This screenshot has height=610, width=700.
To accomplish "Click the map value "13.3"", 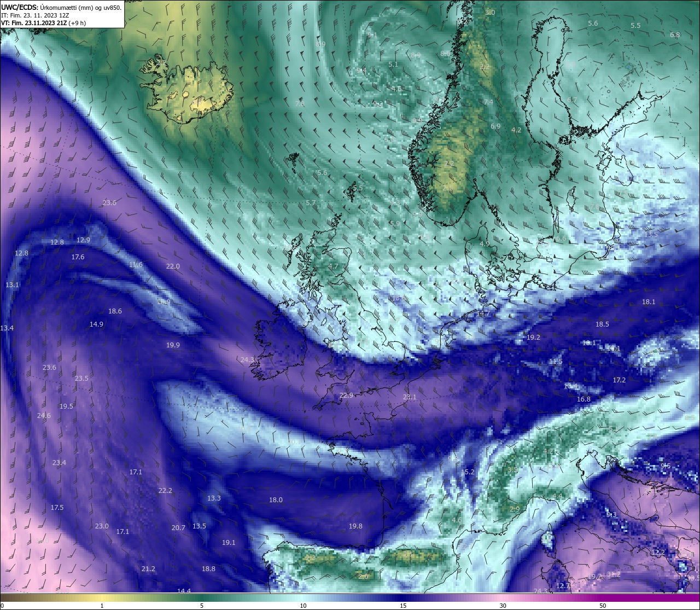I will tap(214, 498).
